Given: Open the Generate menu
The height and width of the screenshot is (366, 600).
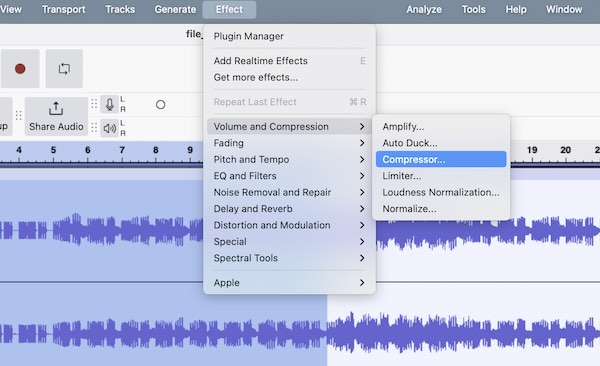Looking at the screenshot, I should [x=175, y=9].
